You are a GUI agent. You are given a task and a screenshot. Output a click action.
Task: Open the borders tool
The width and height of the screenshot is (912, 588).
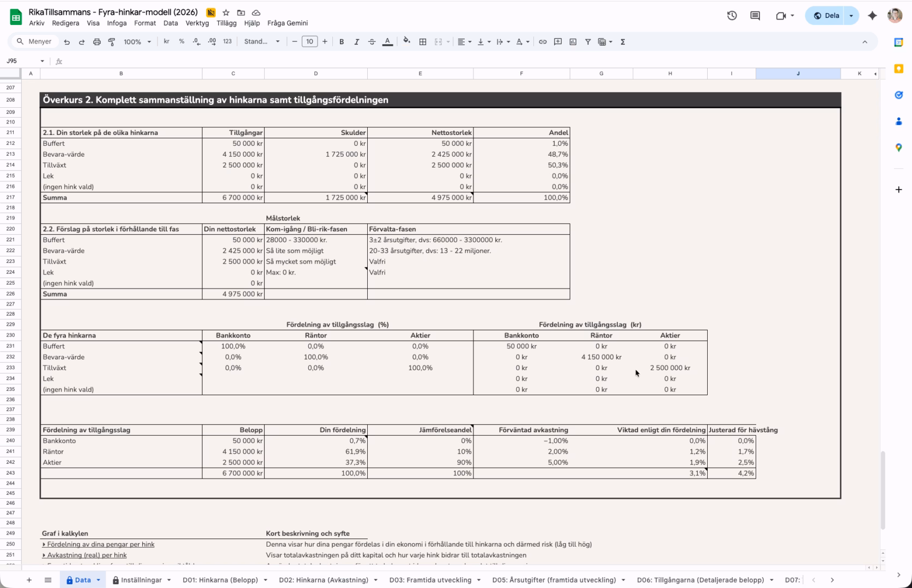[422, 42]
